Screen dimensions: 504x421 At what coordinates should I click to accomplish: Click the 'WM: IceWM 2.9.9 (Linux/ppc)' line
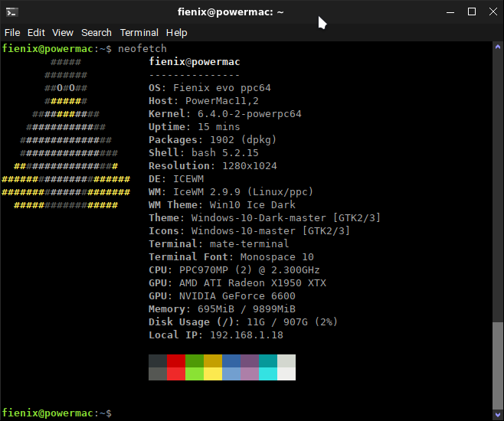point(231,191)
